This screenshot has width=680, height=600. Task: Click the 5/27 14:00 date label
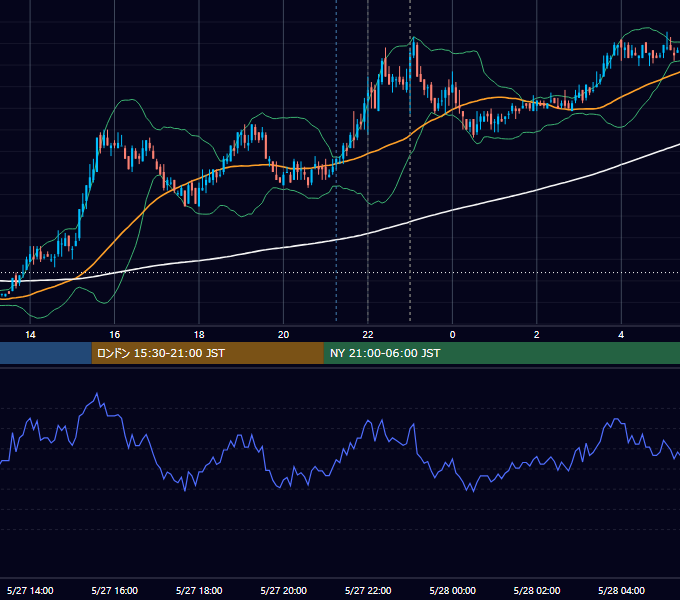click(30, 590)
